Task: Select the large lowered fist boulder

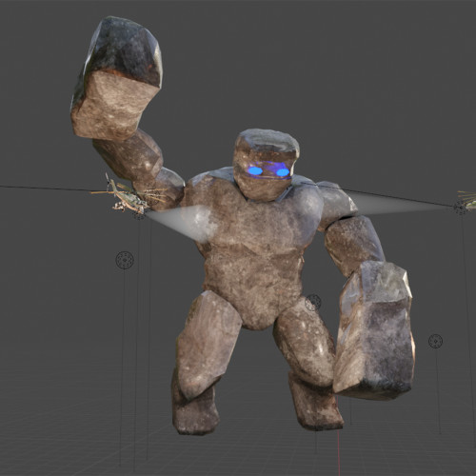Action: click(374, 330)
